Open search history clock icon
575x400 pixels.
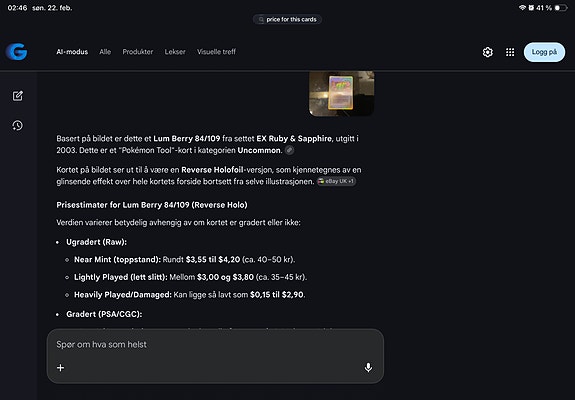click(x=18, y=126)
